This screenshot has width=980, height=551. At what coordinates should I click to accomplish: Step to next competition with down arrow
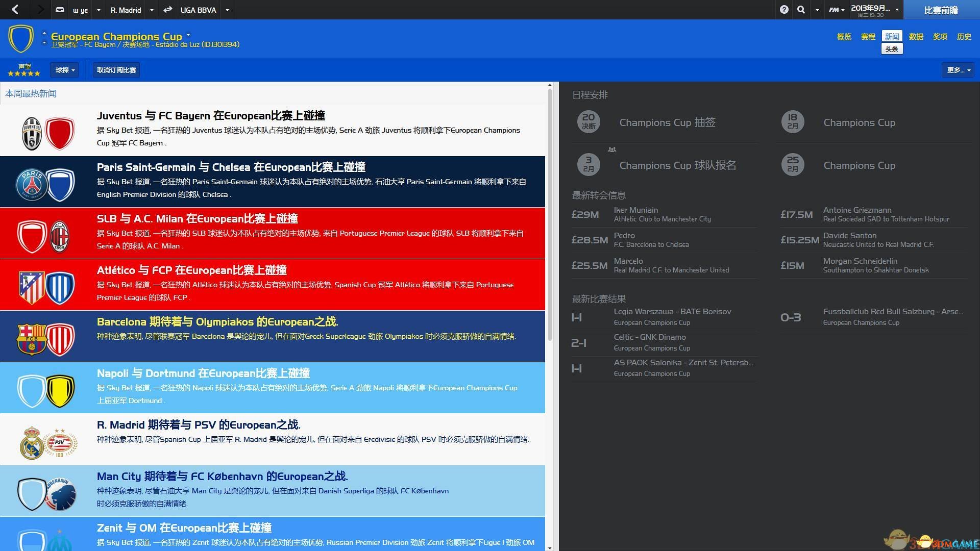(44, 43)
